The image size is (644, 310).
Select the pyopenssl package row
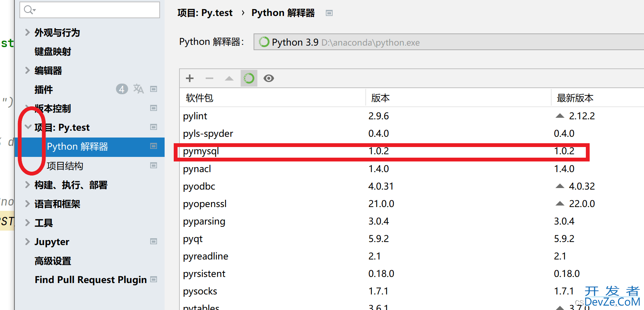click(x=412, y=204)
